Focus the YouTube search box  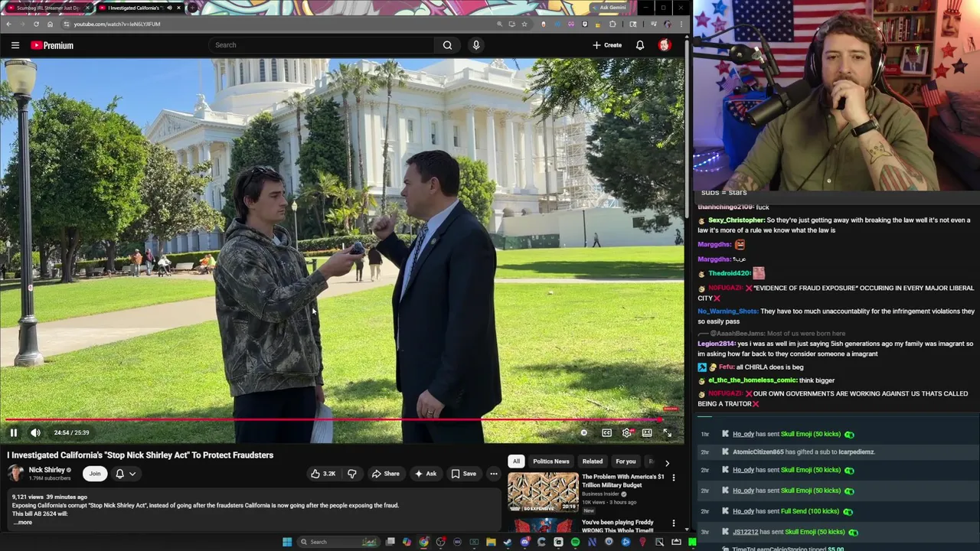[322, 45]
